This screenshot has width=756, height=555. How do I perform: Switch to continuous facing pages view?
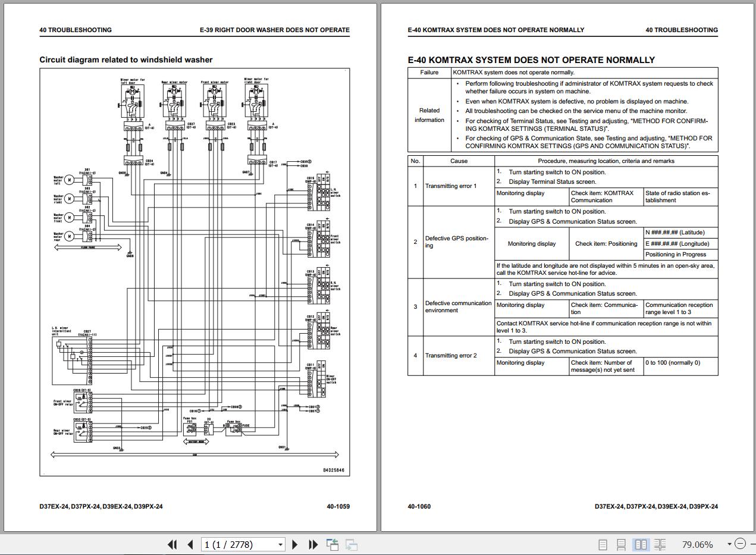click(x=660, y=544)
